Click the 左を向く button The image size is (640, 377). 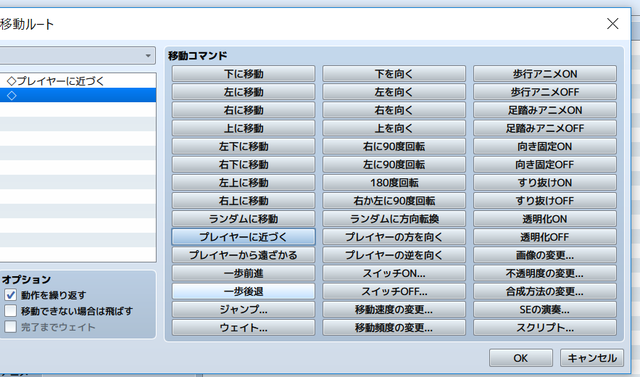(394, 92)
